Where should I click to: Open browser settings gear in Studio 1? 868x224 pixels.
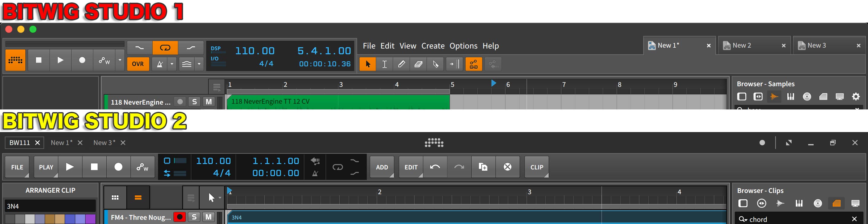coord(856,97)
